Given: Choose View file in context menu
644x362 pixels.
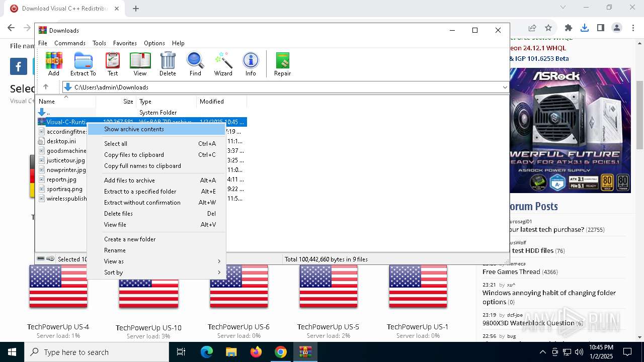Looking at the screenshot, I should point(156,225).
